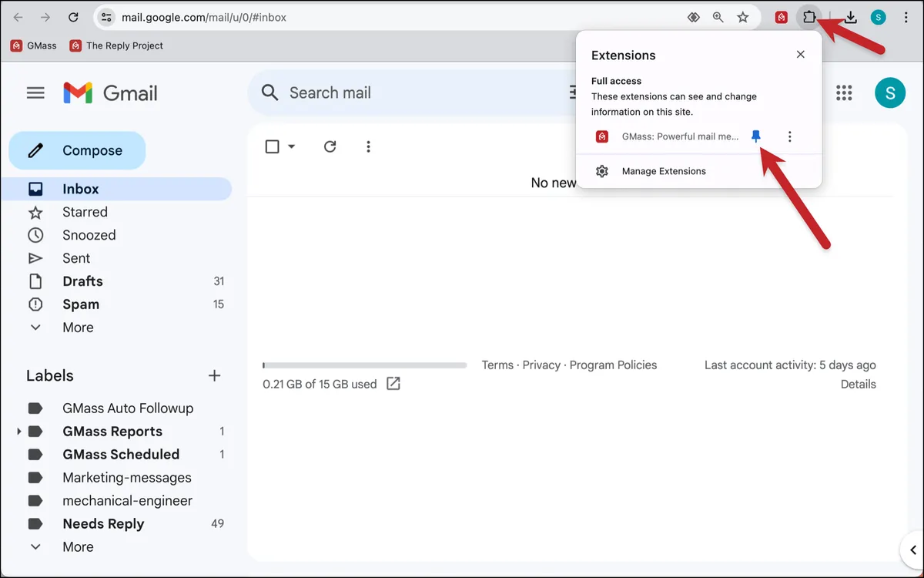Open storage management external link icon
This screenshot has width=924, height=578.
[393, 384]
